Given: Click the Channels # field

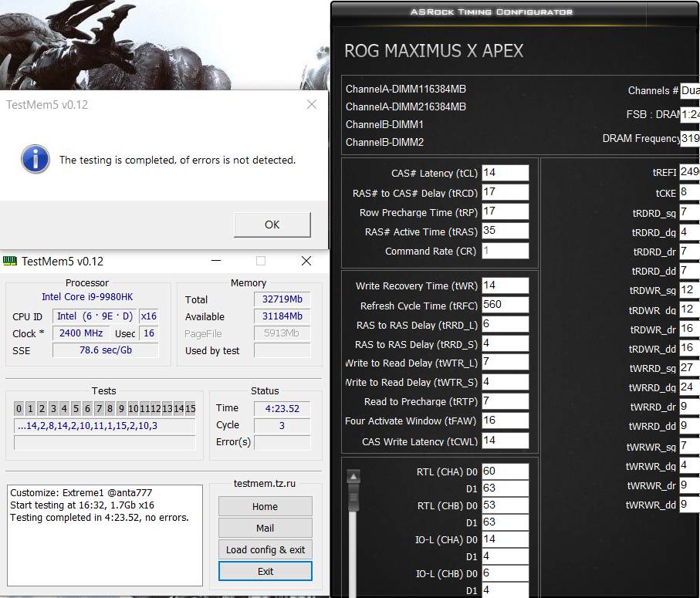Looking at the screenshot, I should coord(690,90).
